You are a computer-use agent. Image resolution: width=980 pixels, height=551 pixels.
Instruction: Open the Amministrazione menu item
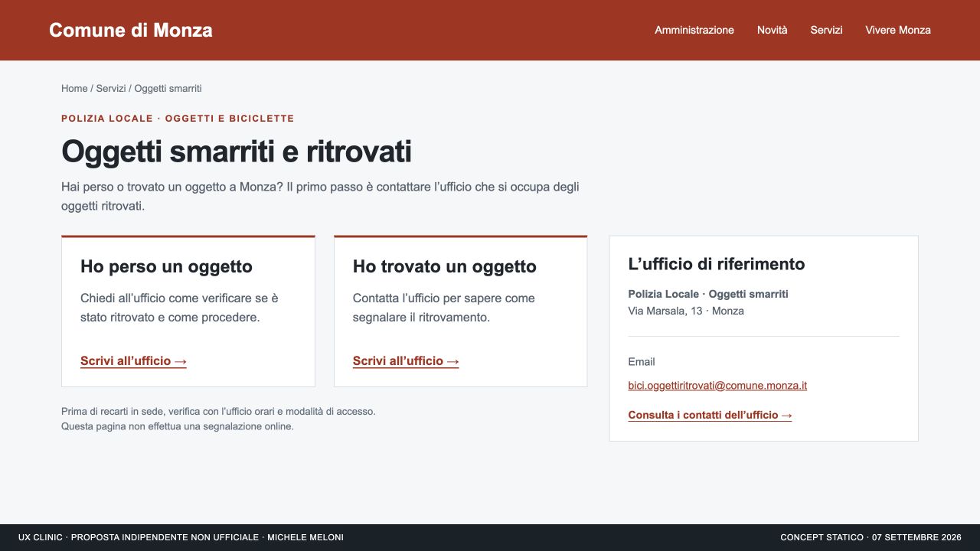point(694,30)
